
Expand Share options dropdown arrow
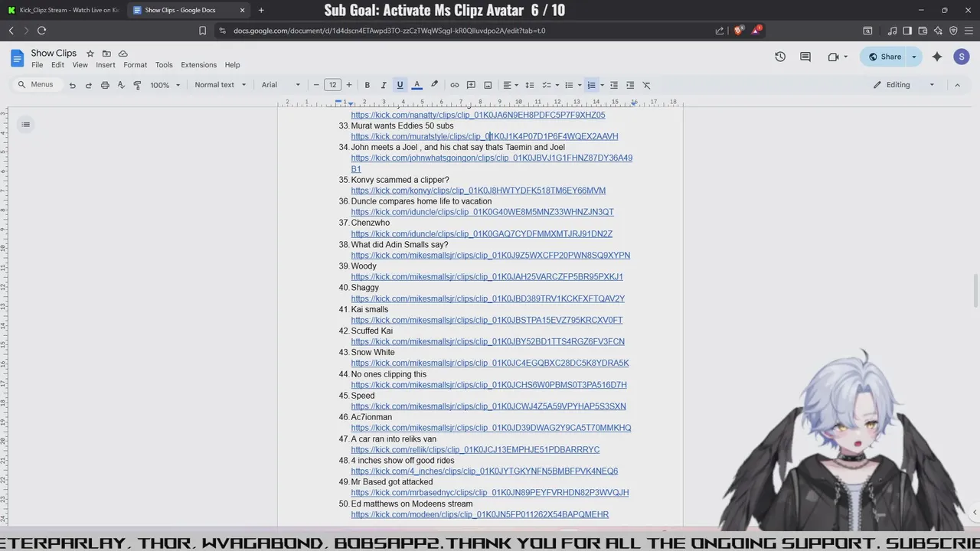913,57
